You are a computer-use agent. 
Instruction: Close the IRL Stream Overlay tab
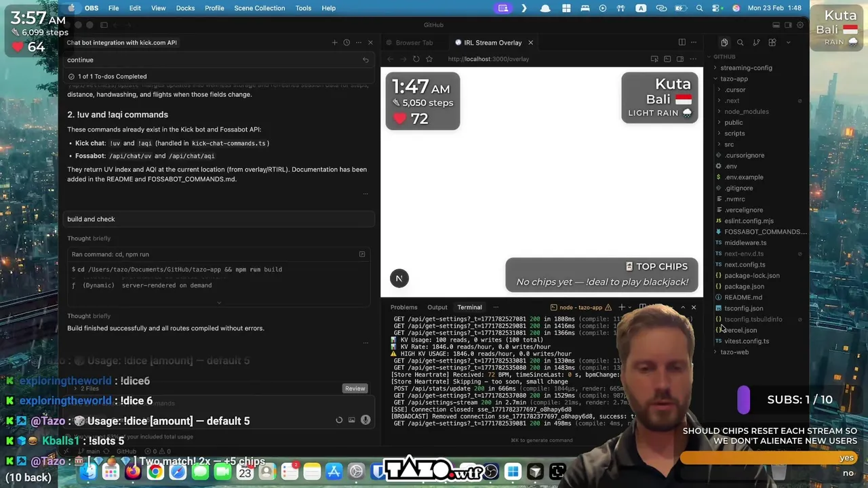pyautogui.click(x=530, y=43)
